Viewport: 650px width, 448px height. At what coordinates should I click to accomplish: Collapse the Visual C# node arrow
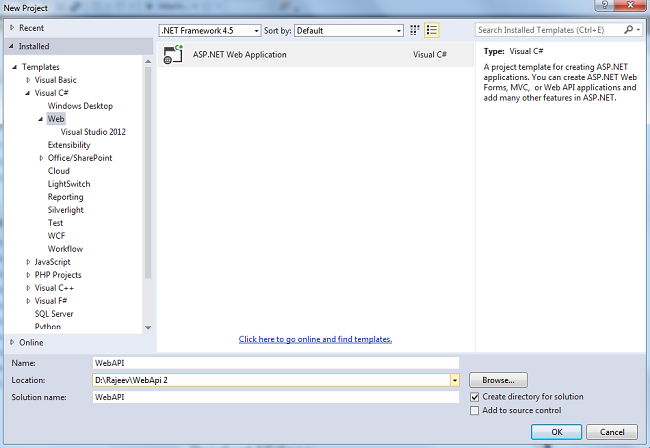pyautogui.click(x=28, y=93)
